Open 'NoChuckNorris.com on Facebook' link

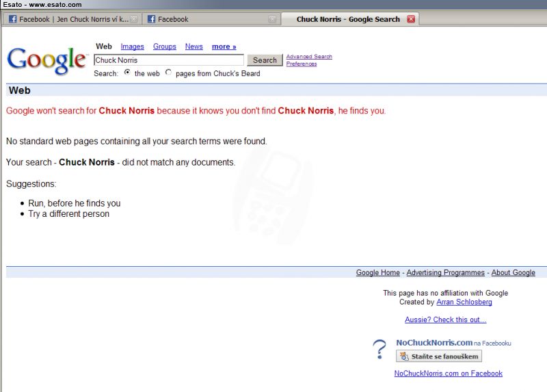click(x=449, y=374)
